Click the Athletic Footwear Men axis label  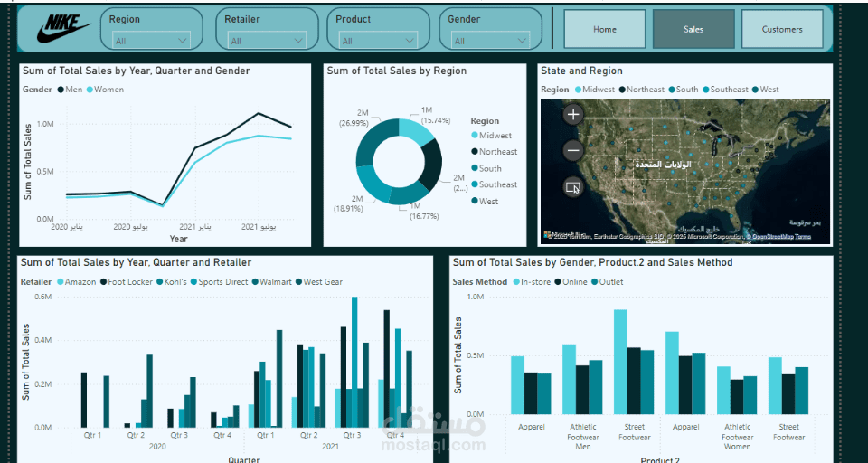coord(583,437)
